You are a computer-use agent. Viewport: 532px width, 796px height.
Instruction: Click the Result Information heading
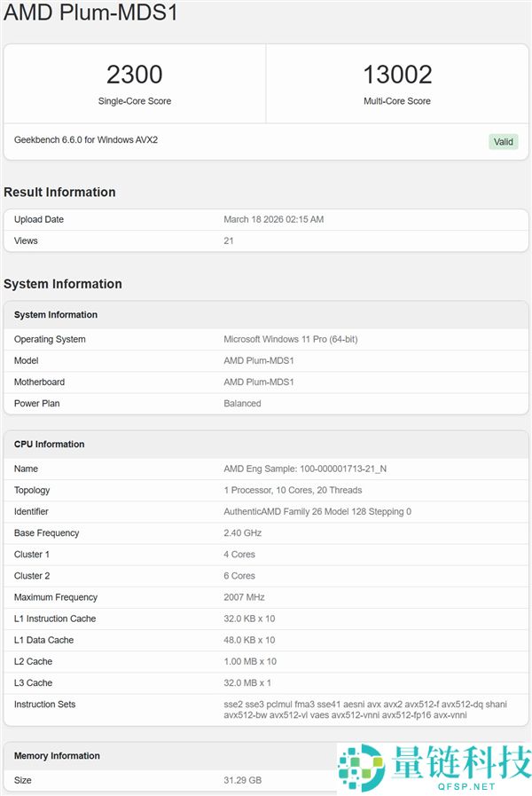point(59,192)
